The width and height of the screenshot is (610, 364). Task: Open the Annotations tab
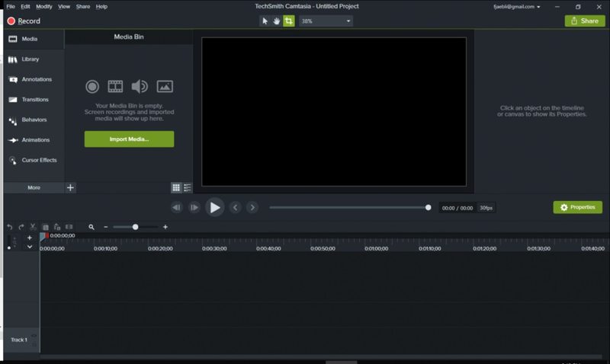(34, 79)
